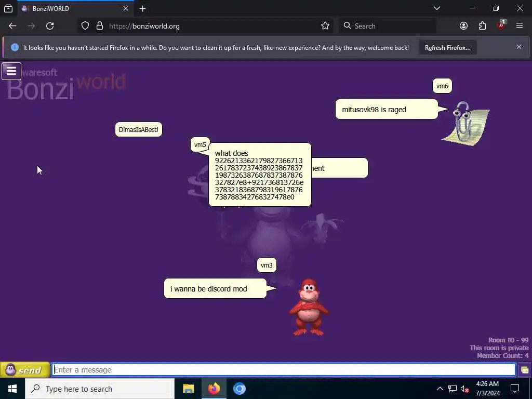Click the 'Member Count: 4' text

[x=502, y=355]
